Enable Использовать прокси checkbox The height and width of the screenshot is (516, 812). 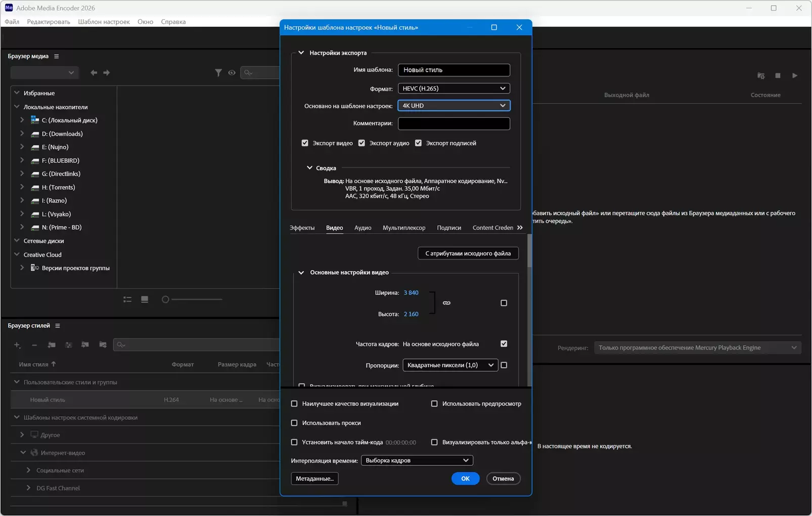click(x=294, y=423)
